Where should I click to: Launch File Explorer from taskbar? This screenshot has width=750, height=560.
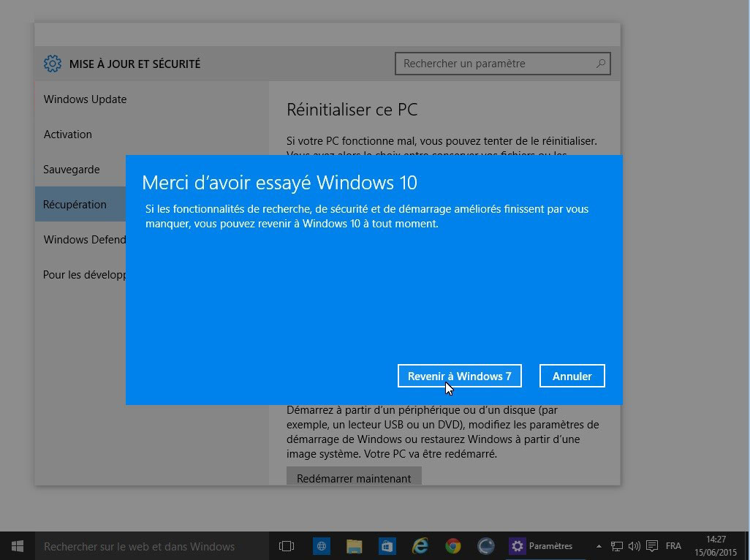[355, 545]
